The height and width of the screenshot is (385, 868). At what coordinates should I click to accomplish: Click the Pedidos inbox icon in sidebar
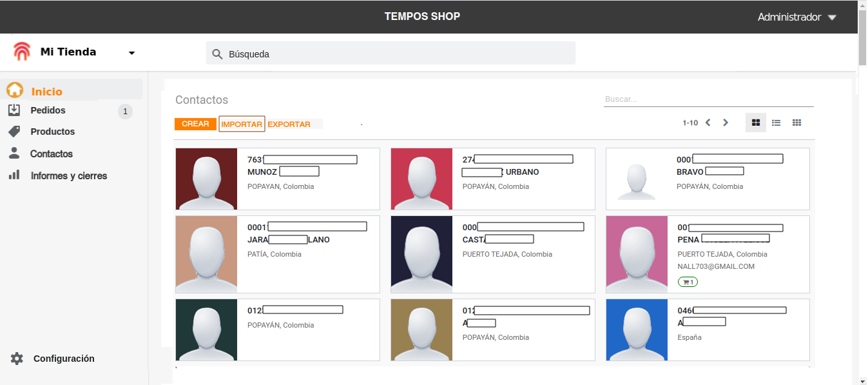[x=14, y=111]
